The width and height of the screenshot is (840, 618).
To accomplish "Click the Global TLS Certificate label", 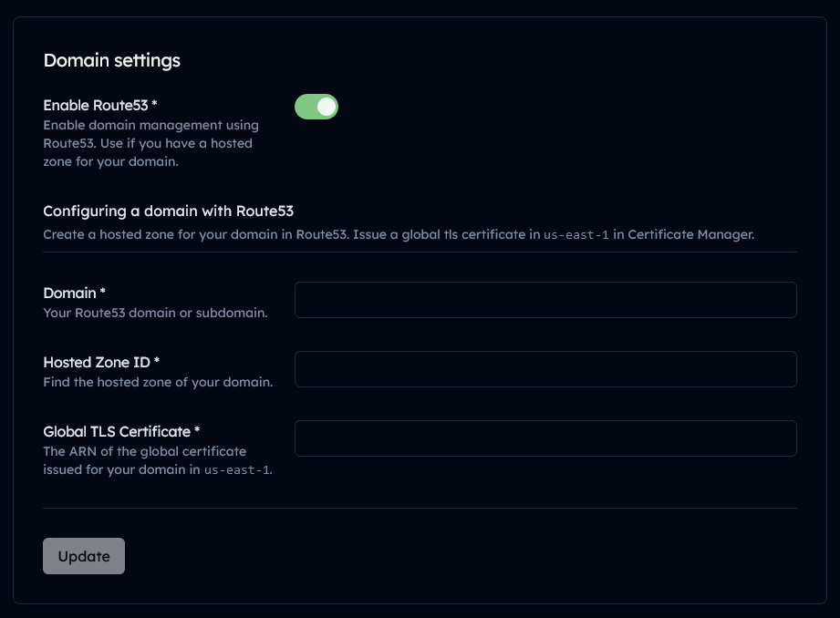I will [x=120, y=431].
